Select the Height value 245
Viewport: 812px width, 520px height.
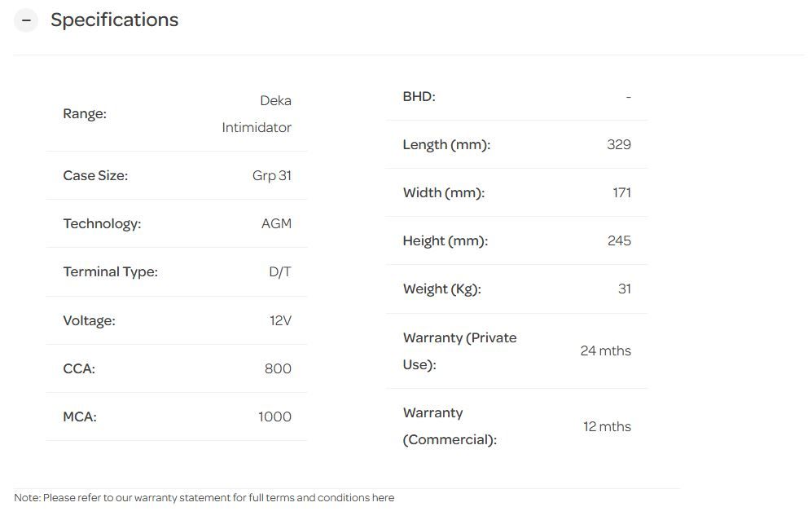tap(619, 240)
